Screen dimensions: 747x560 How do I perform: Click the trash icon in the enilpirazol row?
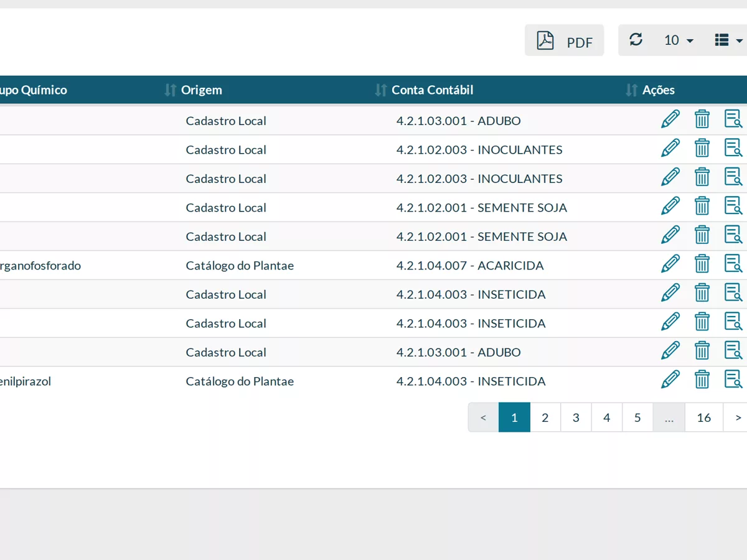click(x=702, y=380)
